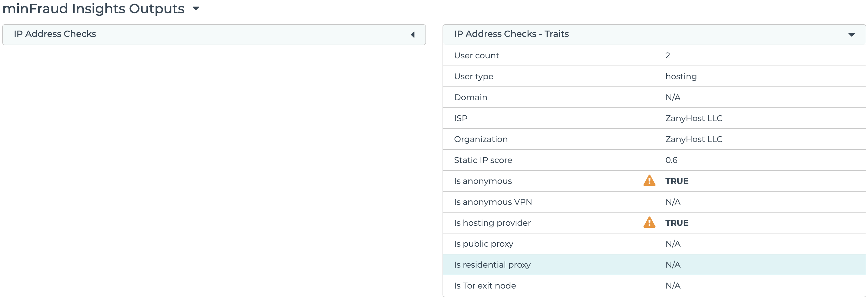Expand the IP Address Checks panel arrow
The image size is (868, 299).
(413, 34)
